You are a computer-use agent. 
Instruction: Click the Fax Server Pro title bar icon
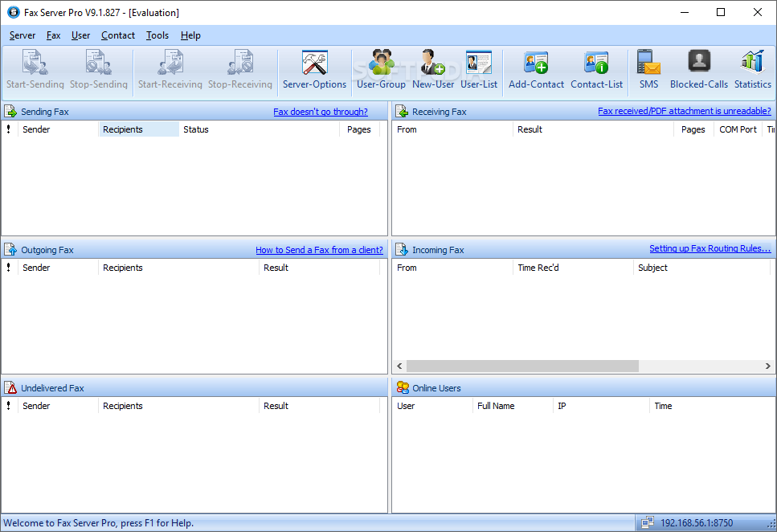tap(14, 12)
